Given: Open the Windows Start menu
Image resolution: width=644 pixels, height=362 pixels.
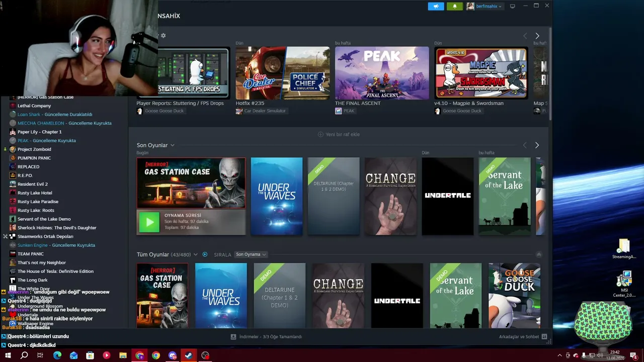Looking at the screenshot, I should [8, 355].
